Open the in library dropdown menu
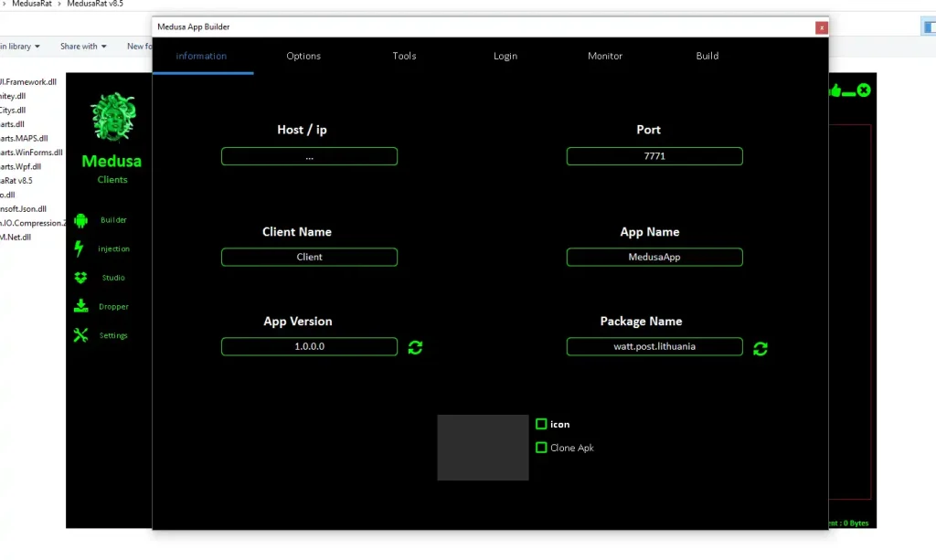 pyautogui.click(x=18, y=47)
